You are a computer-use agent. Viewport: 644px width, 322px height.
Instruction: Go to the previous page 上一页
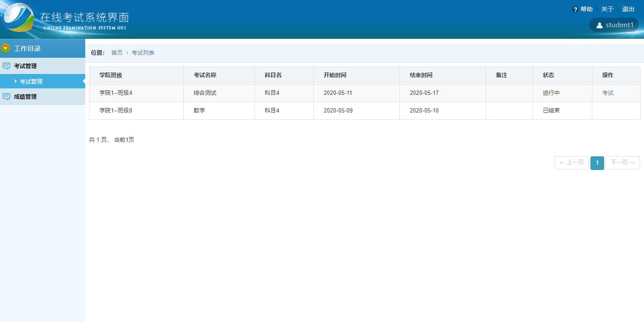pyautogui.click(x=572, y=163)
